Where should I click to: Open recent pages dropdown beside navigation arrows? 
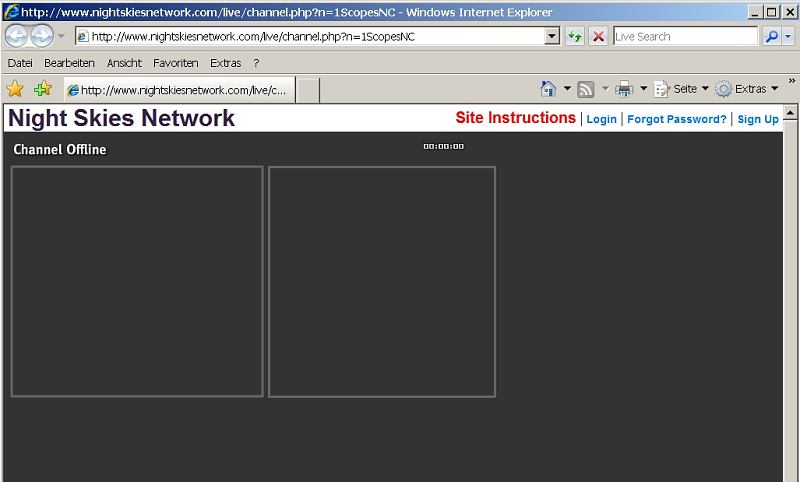[x=61, y=36]
